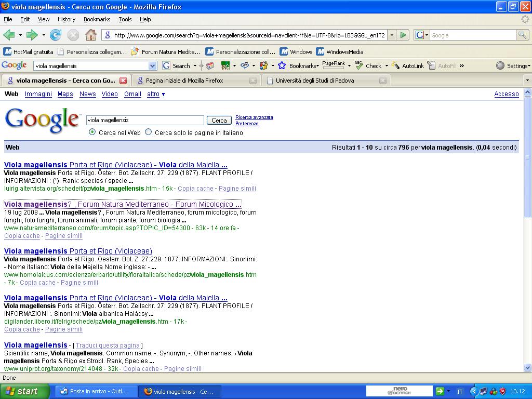Open the HotMail gratuita bookmark
The image size is (532, 399).
pyautogui.click(x=29, y=52)
